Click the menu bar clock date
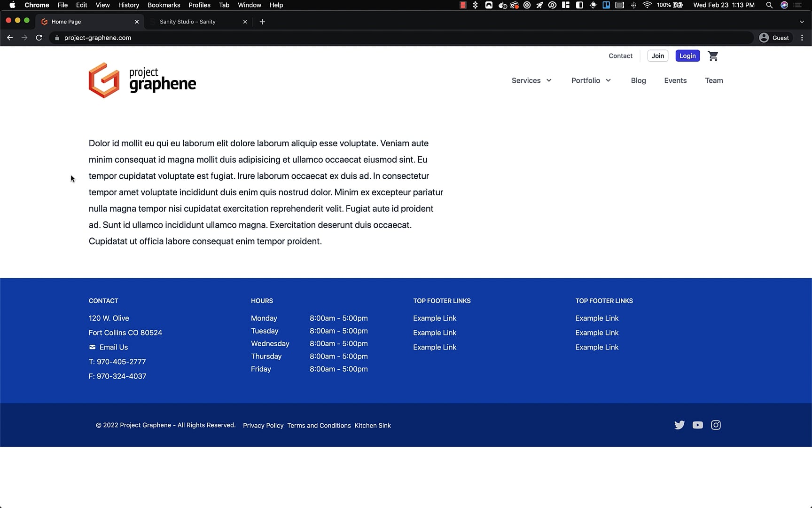This screenshot has height=508, width=812. (724, 5)
